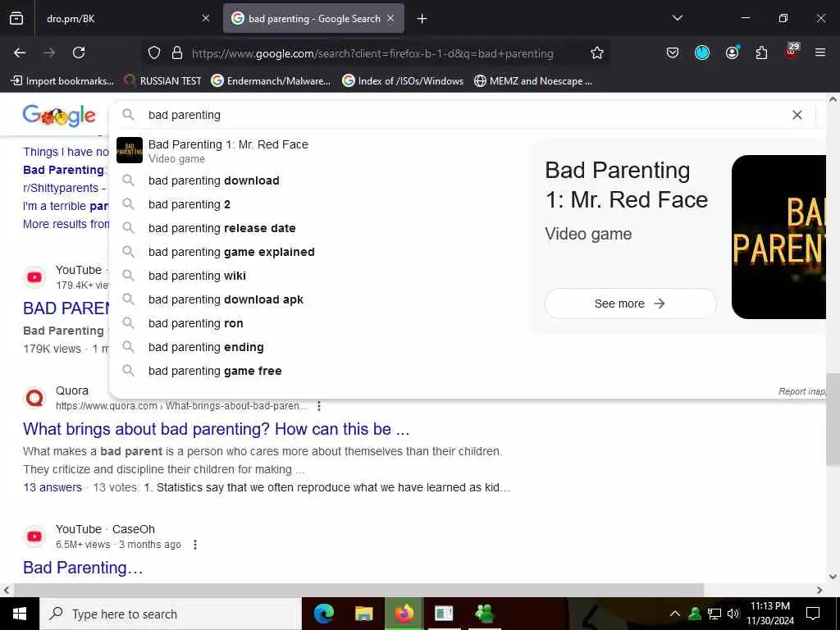Click the site security padlock icon

tap(177, 53)
